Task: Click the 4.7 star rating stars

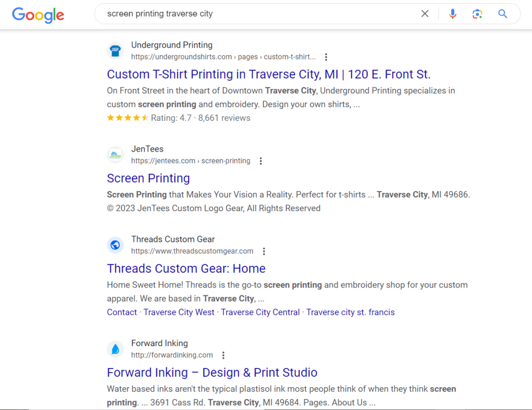Action: [128, 118]
